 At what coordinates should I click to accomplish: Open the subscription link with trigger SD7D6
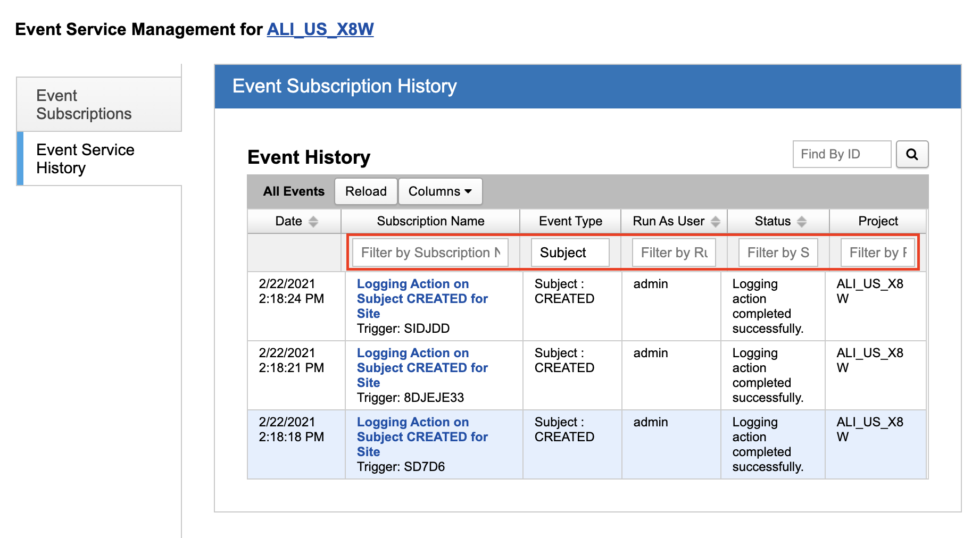point(422,437)
